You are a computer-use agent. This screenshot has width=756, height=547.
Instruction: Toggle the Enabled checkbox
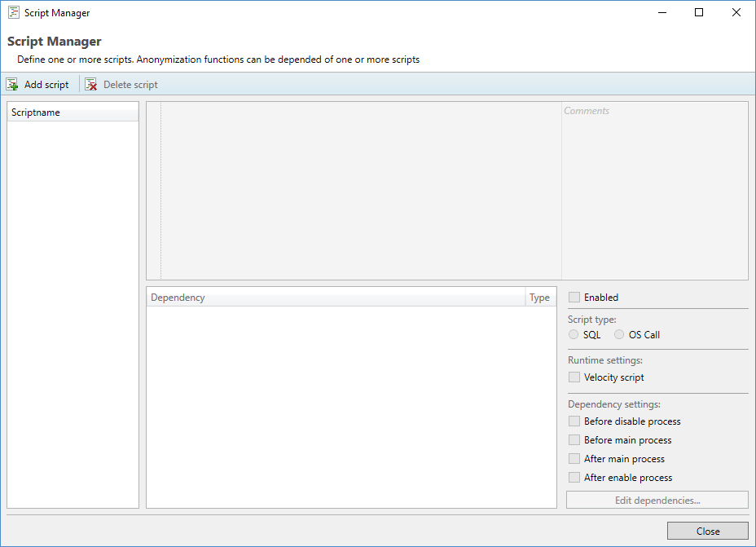click(x=574, y=298)
